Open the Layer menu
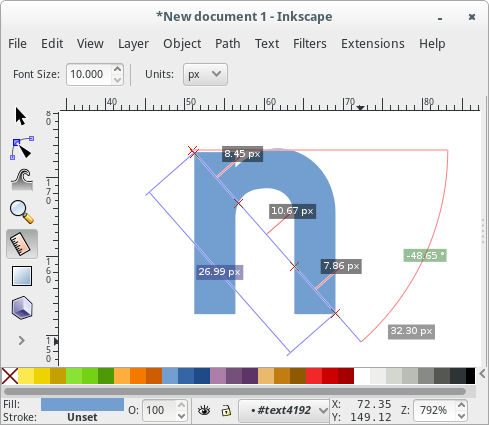This screenshot has height=425, width=489. tap(133, 44)
